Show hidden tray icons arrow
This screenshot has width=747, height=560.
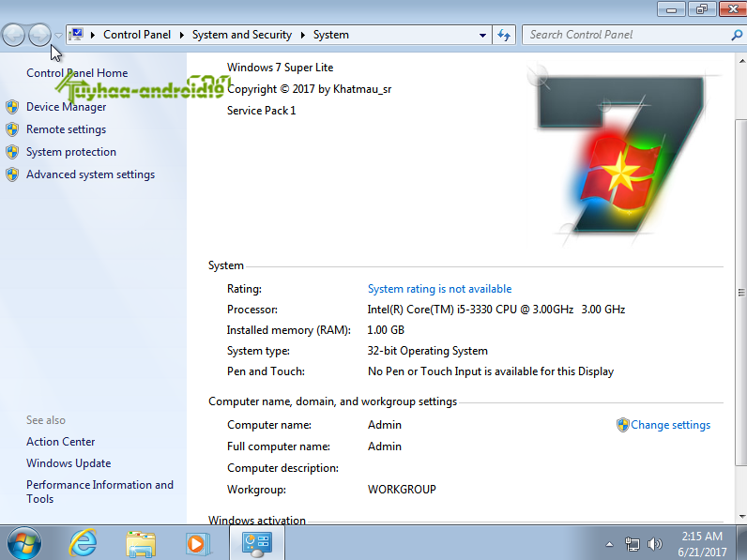(x=609, y=544)
